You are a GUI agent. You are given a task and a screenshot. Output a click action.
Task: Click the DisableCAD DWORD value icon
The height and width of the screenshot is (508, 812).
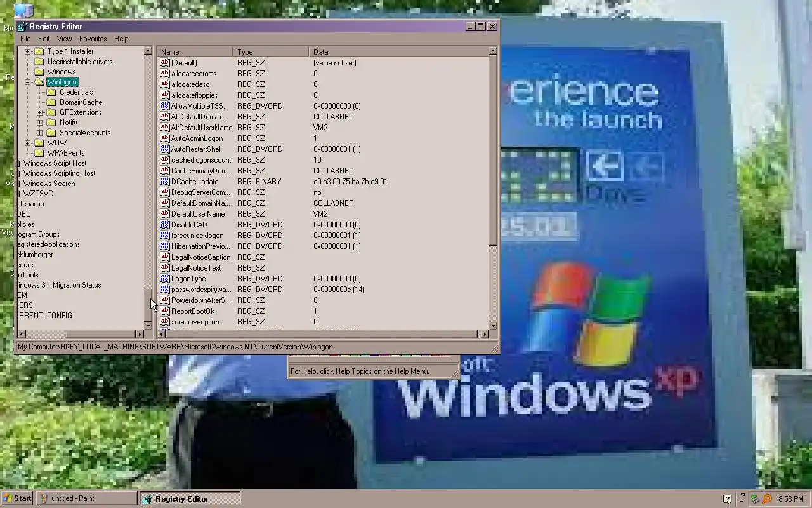[x=165, y=224]
